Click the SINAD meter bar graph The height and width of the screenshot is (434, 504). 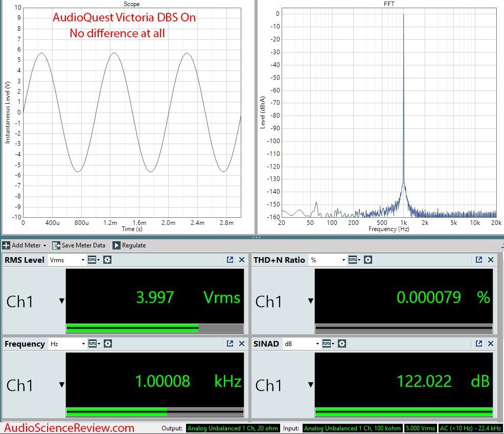(x=404, y=412)
